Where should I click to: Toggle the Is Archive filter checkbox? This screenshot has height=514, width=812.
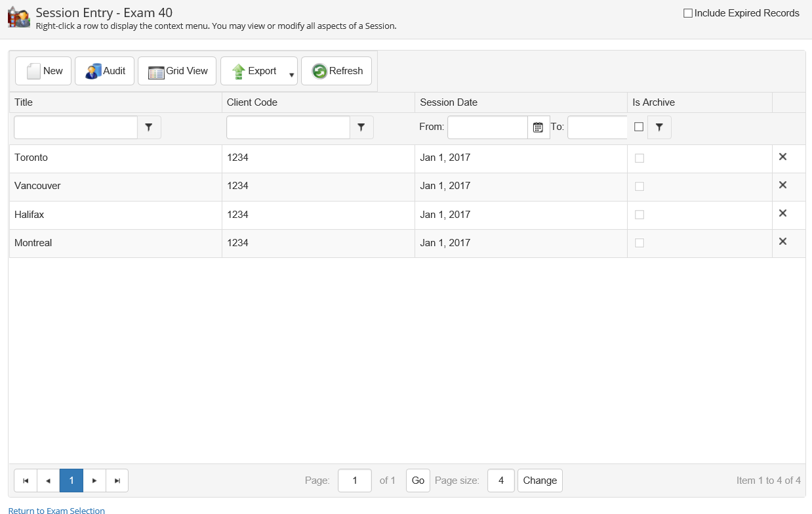639,127
